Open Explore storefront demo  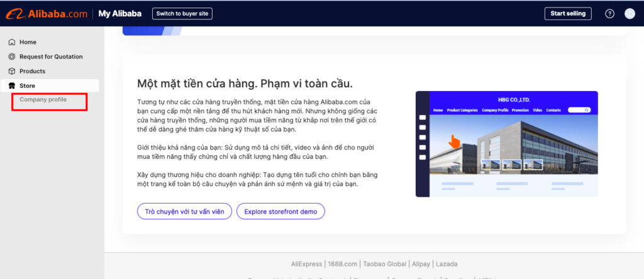(x=280, y=211)
